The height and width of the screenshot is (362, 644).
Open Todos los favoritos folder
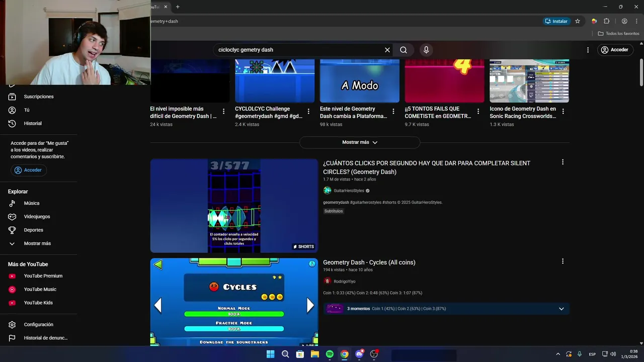pyautogui.click(x=619, y=34)
